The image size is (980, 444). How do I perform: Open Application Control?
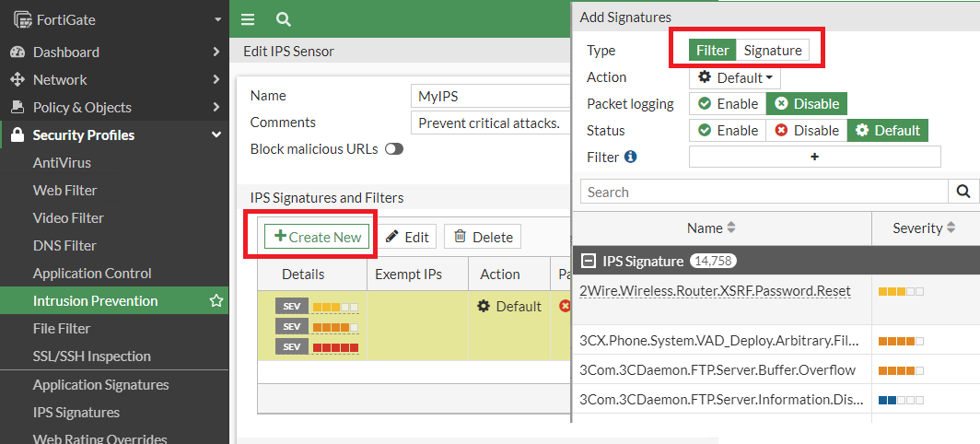point(92,274)
